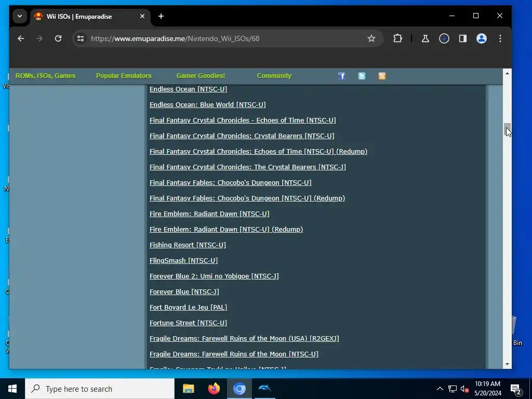This screenshot has height=399, width=532.
Task: Open Crystal Chronicles: Echoes of Time [NTSC-U] (Redump) link
Action: [259, 152]
